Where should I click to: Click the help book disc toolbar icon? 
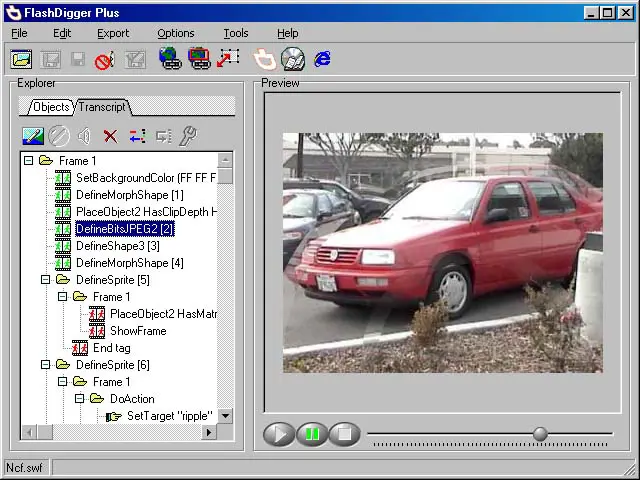click(x=292, y=59)
